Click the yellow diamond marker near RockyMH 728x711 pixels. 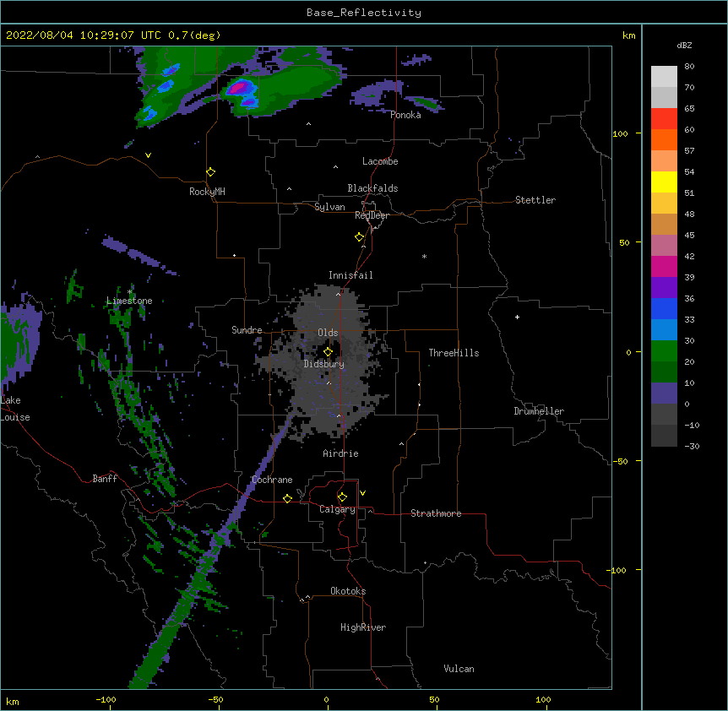tap(211, 172)
